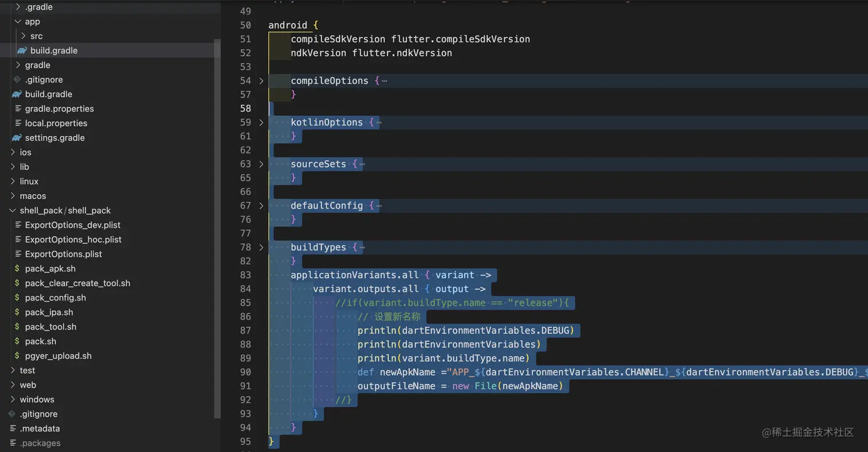Screen dimensions: 868x452
Task: Unfold sourceSets block using line 63 chevron
Action: (261, 164)
